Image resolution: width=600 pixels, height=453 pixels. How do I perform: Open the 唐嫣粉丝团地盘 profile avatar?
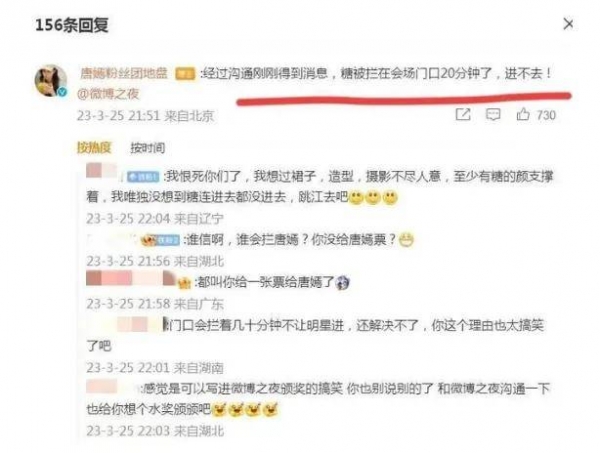pos(51,80)
